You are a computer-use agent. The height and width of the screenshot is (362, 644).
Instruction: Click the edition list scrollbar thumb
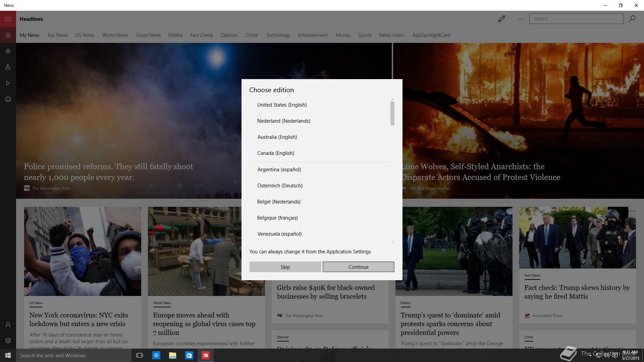pos(392,114)
